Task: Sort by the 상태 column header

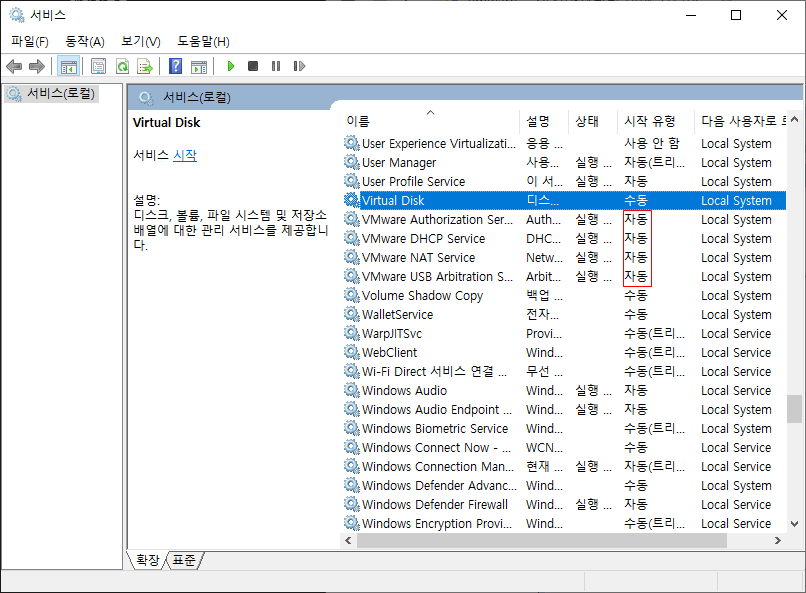Action: tap(593, 121)
